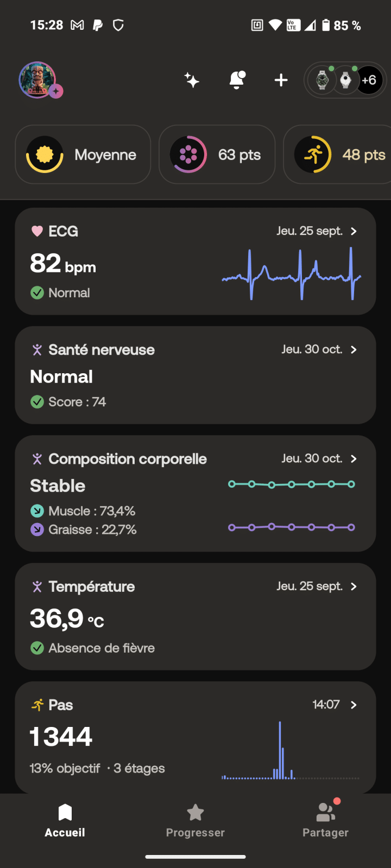Expand Composition corporelle chevron arrow

pos(354,459)
